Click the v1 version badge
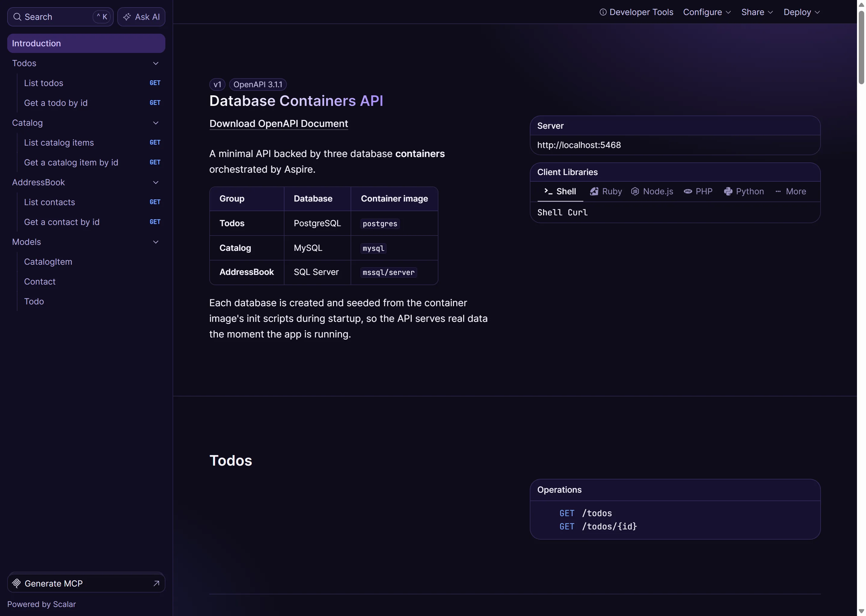Screen dimensions: 866x616 pyautogui.click(x=217, y=85)
